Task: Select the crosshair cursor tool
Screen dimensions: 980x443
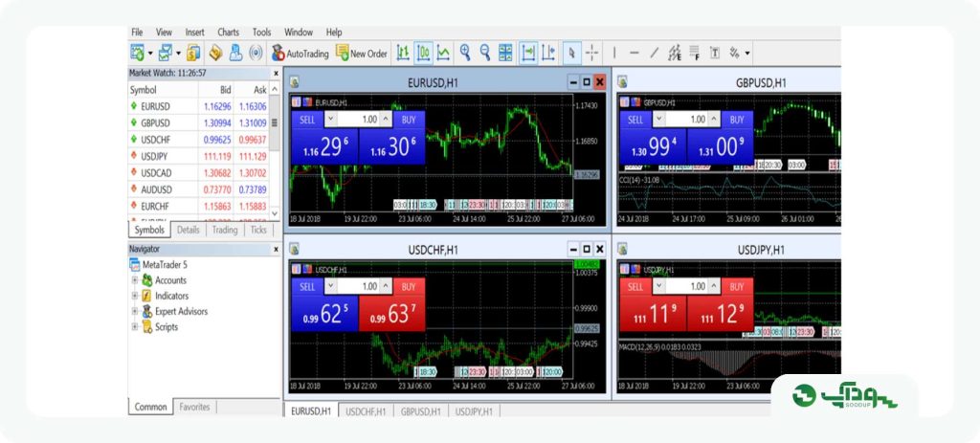Action: (x=591, y=54)
